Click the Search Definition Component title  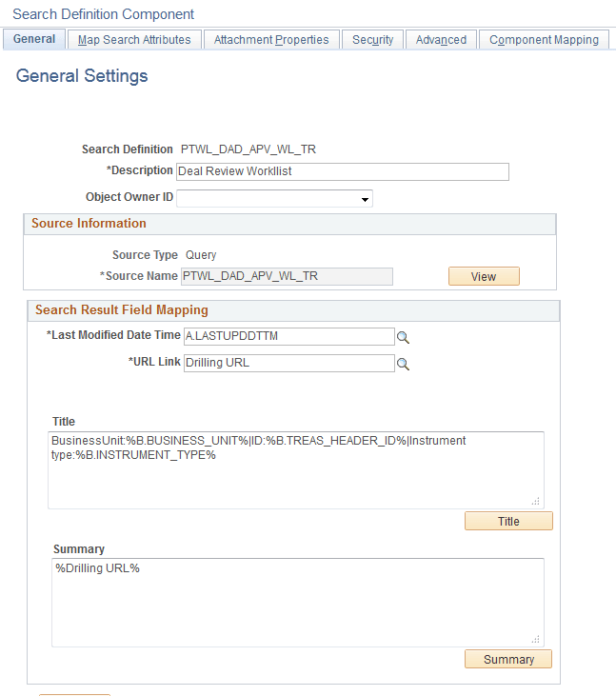[104, 14]
